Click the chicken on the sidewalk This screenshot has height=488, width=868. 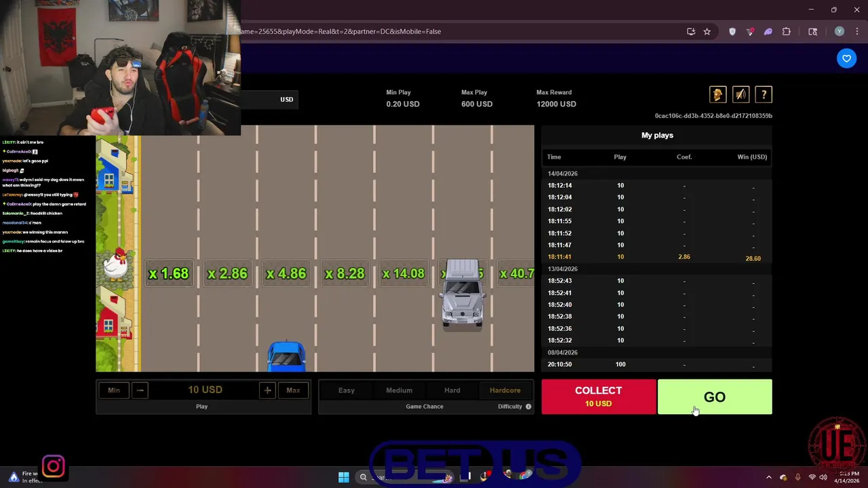(117, 264)
